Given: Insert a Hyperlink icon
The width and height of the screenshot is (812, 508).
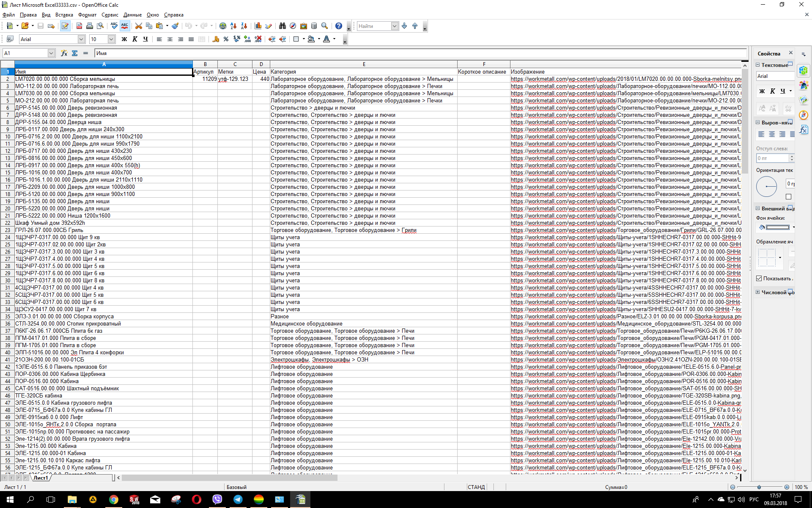Looking at the screenshot, I should pyautogui.click(x=223, y=26).
